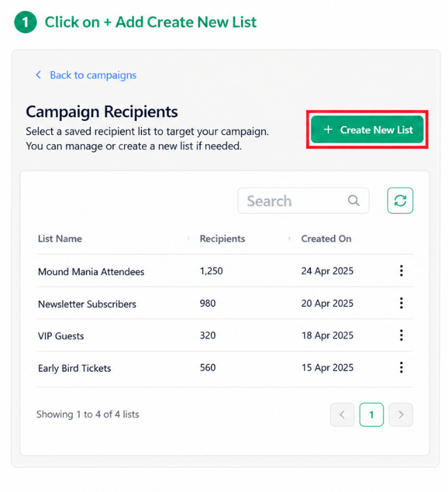Sort by the Recipients column header
Viewport: 448px width, 492px height.
tap(222, 238)
